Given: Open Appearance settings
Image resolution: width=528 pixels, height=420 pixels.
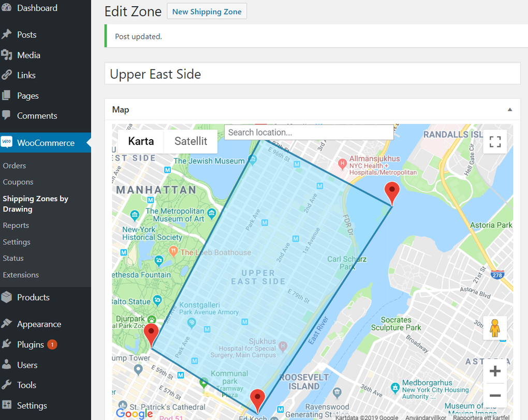Looking at the screenshot, I should click(38, 324).
